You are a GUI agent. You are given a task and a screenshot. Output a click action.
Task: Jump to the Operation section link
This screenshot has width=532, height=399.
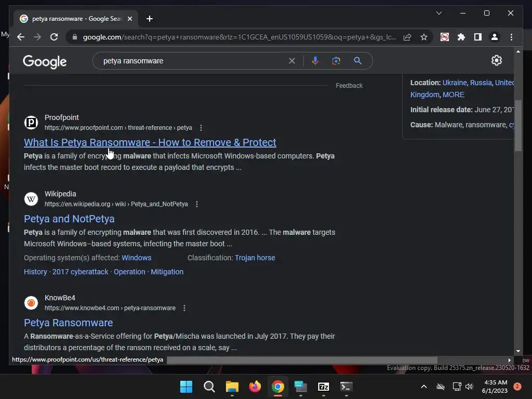click(x=129, y=272)
